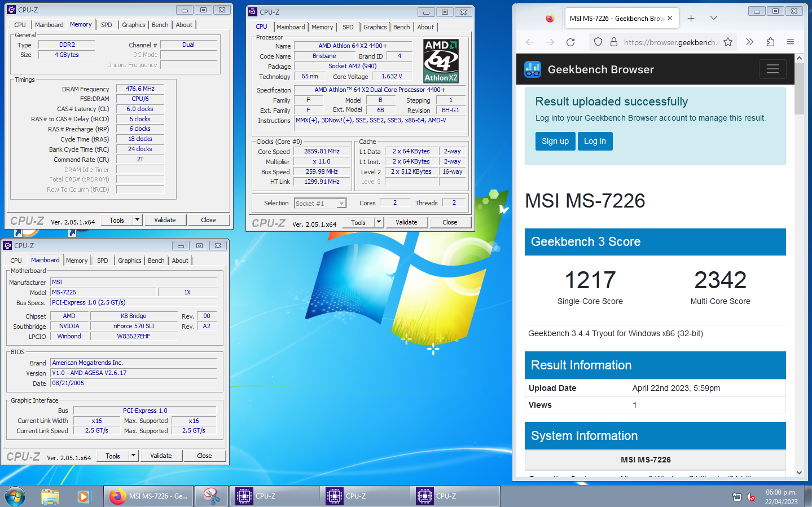The image size is (812, 507).
Task: Click the padlock site security icon
Action: pos(613,42)
